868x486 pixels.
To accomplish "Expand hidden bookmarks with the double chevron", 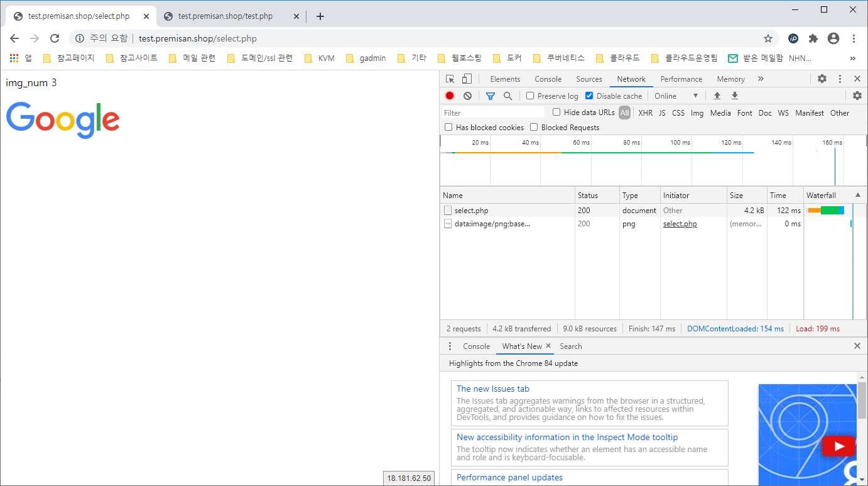I will pyautogui.click(x=852, y=58).
